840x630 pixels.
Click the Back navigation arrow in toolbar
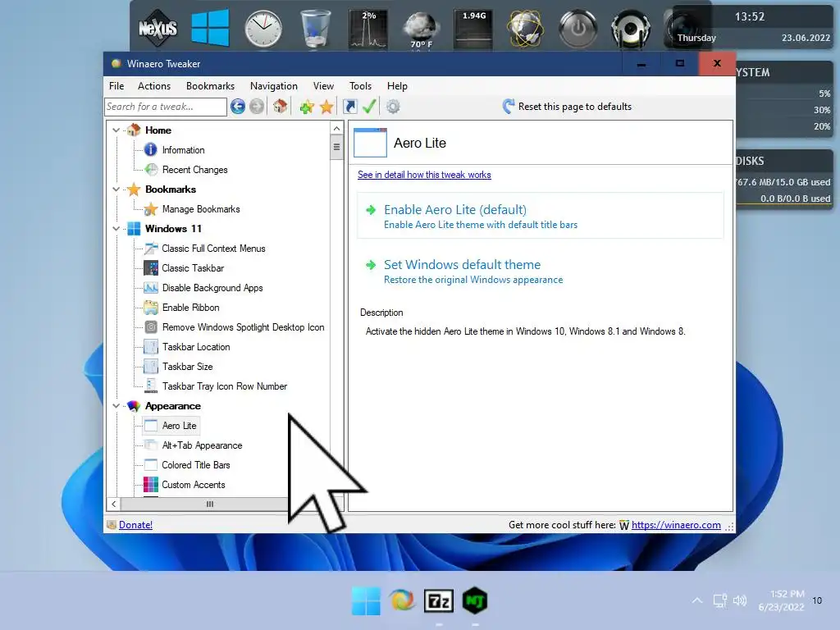pos(238,107)
